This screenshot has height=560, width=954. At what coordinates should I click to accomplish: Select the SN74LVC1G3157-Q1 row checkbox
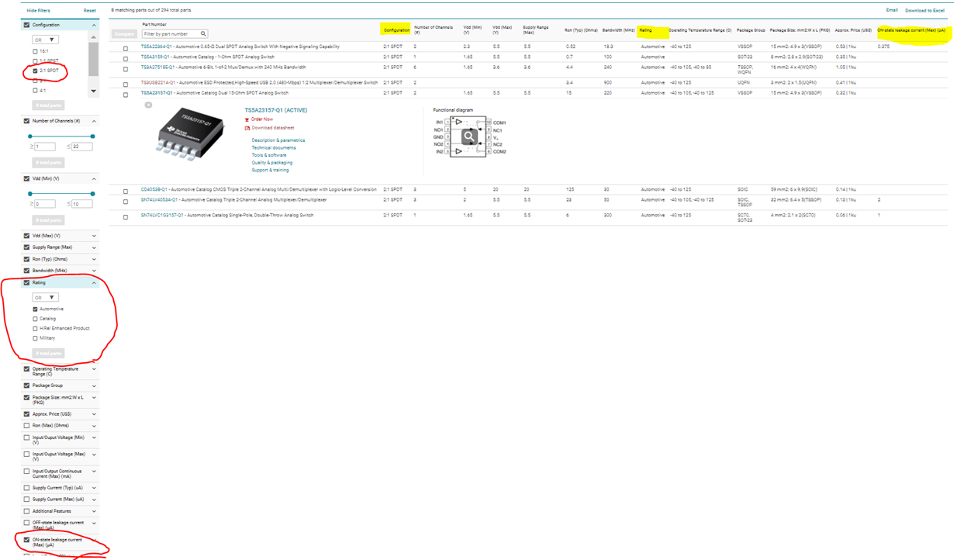point(126,217)
